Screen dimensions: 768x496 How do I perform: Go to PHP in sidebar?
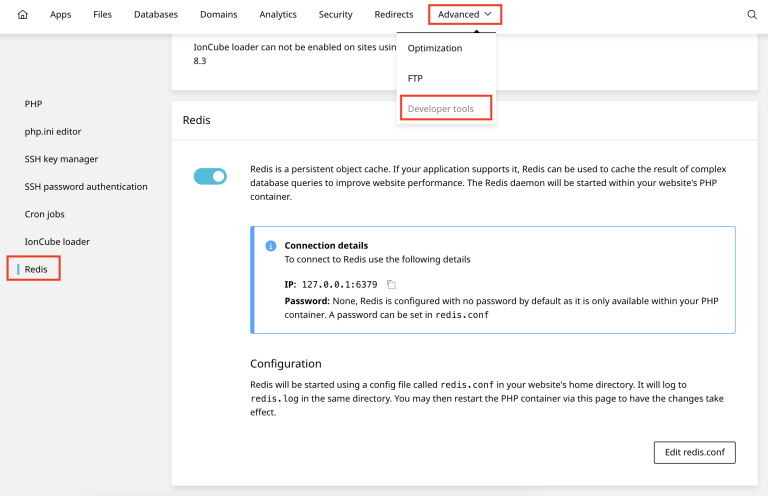pos(33,104)
